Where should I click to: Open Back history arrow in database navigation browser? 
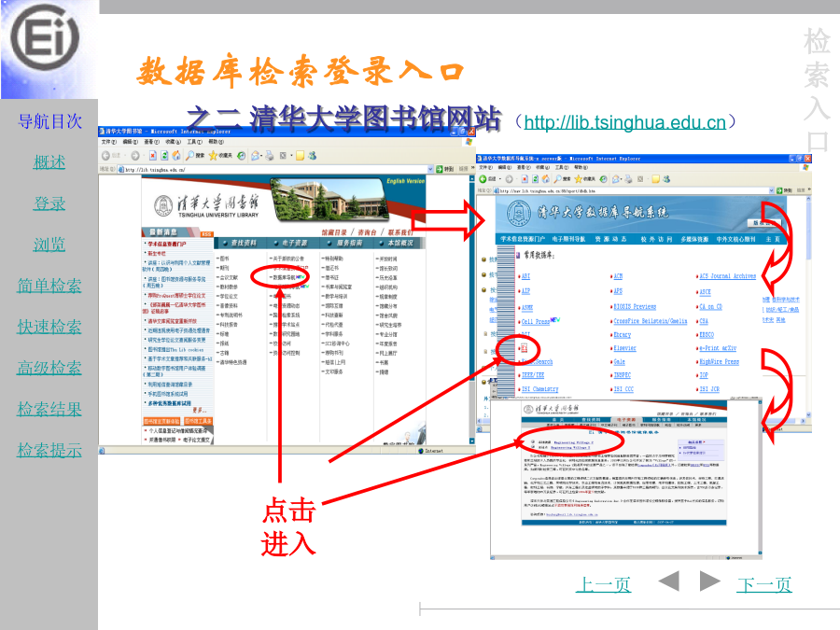(x=499, y=179)
